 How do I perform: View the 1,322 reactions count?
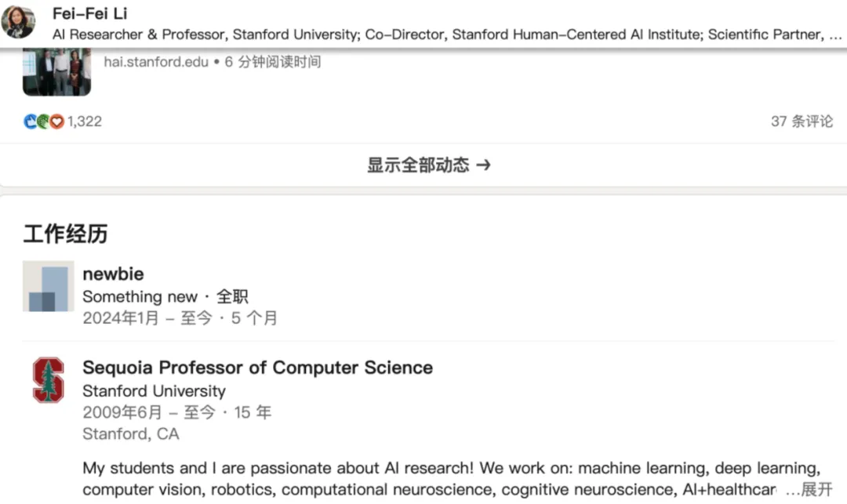(x=84, y=121)
